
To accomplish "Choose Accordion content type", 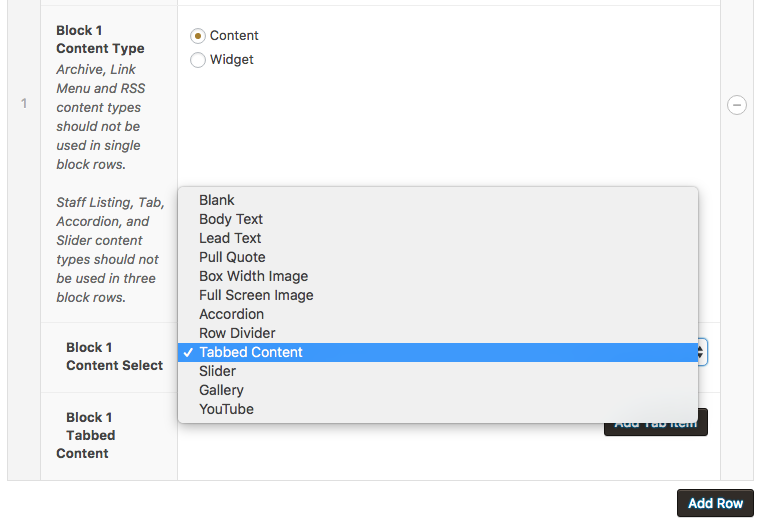I will (x=438, y=314).
